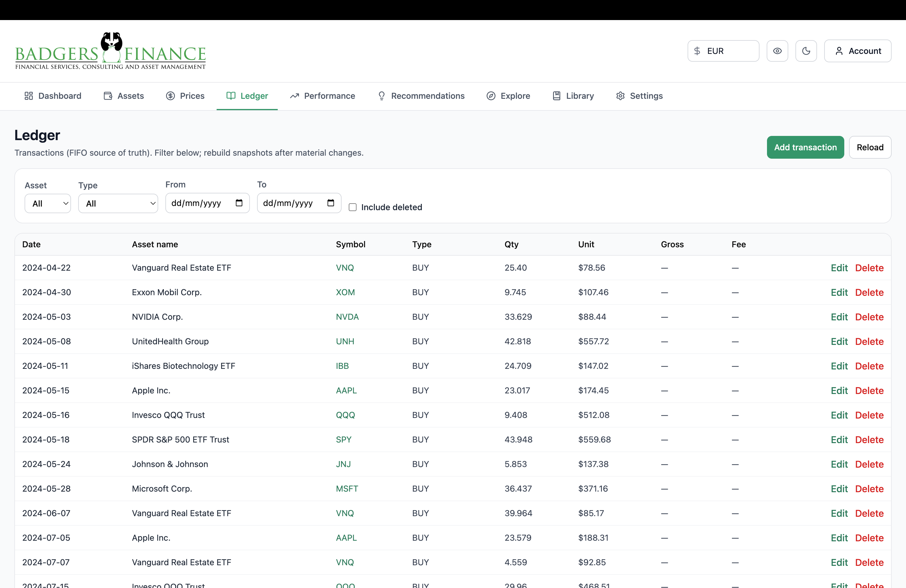The width and height of the screenshot is (906, 588).
Task: Click the To date input field
Action: click(x=299, y=203)
